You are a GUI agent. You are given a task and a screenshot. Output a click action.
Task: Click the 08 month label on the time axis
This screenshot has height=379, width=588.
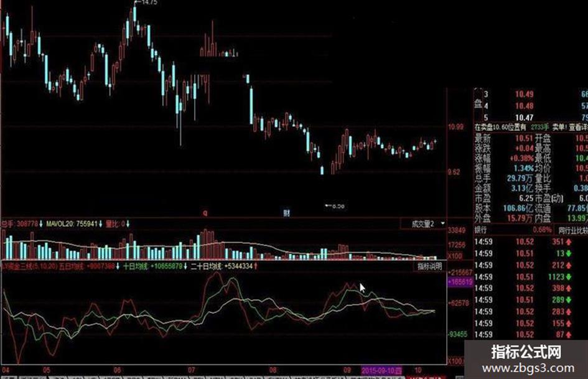pos(273,370)
